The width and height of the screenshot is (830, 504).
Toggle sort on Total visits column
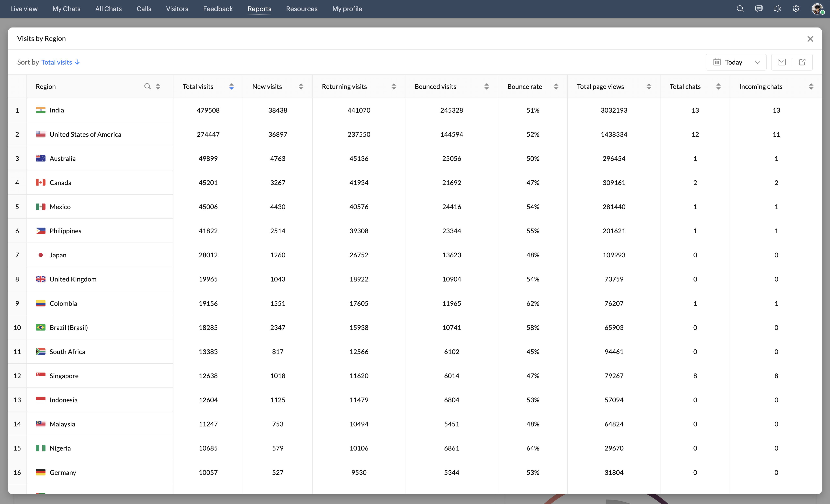coord(231,87)
